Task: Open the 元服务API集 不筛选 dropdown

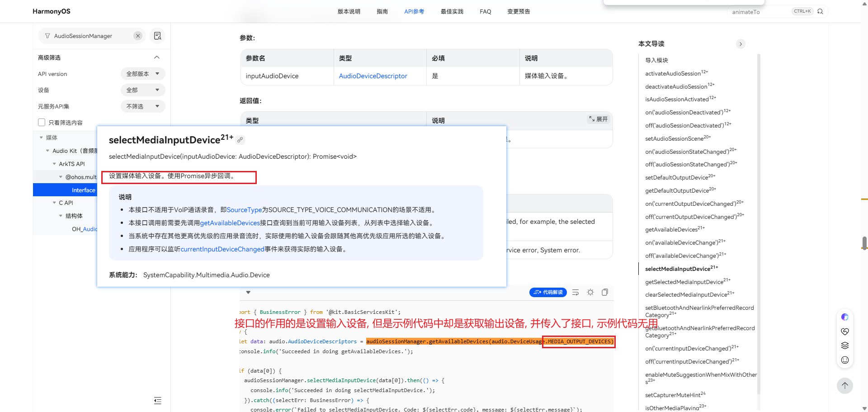Action: click(142, 106)
